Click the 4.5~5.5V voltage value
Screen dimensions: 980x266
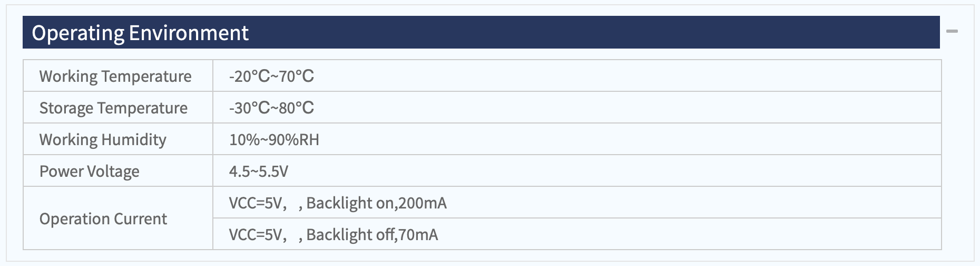click(x=259, y=171)
